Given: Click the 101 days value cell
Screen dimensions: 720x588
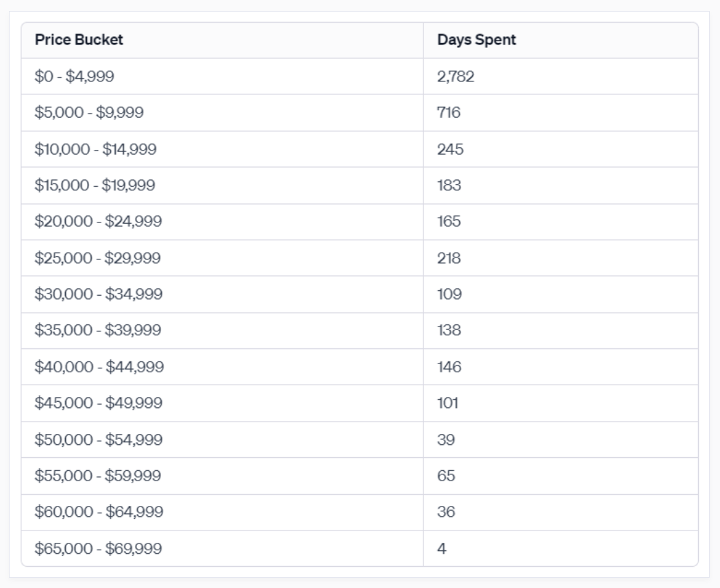Looking at the screenshot, I should pos(447,403).
